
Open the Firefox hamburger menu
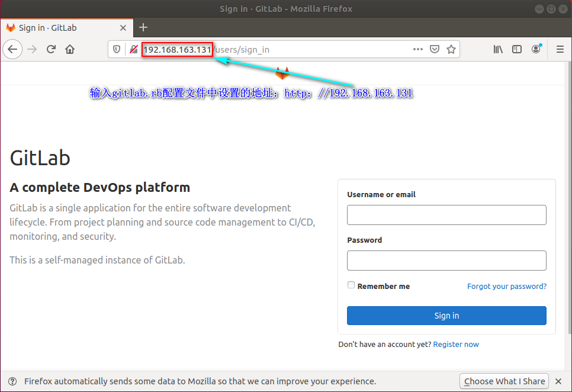coord(560,49)
